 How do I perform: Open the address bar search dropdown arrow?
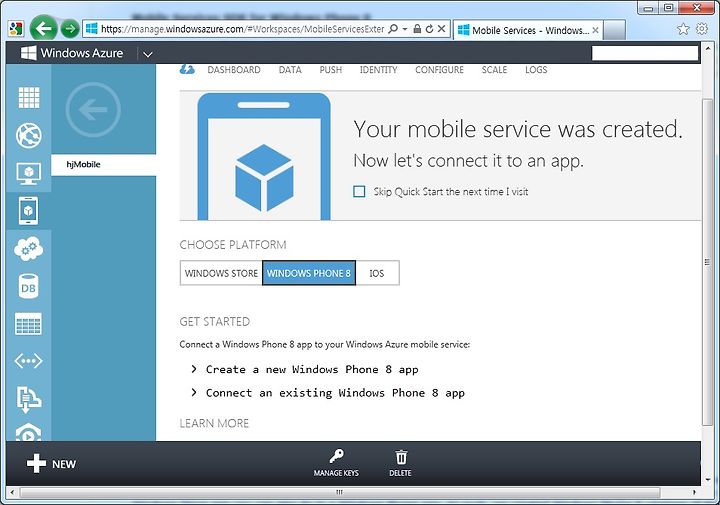pos(405,29)
